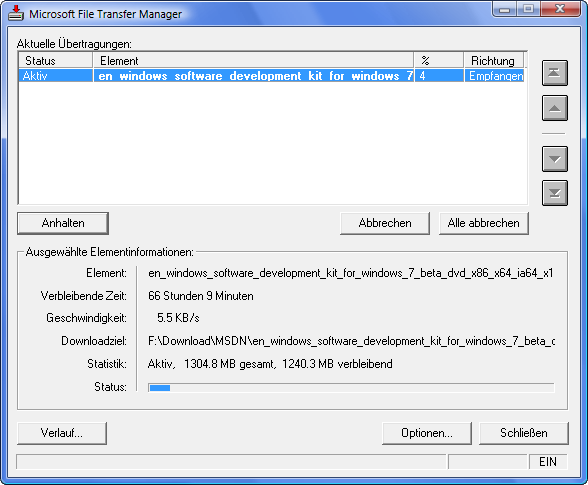Click the move-up arrow button
The image size is (588, 485).
554,108
